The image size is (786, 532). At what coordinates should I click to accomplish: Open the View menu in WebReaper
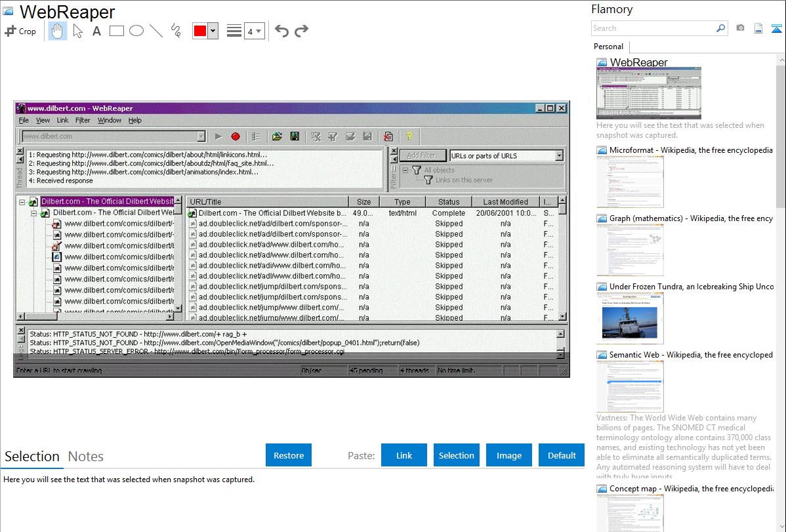tap(43, 120)
